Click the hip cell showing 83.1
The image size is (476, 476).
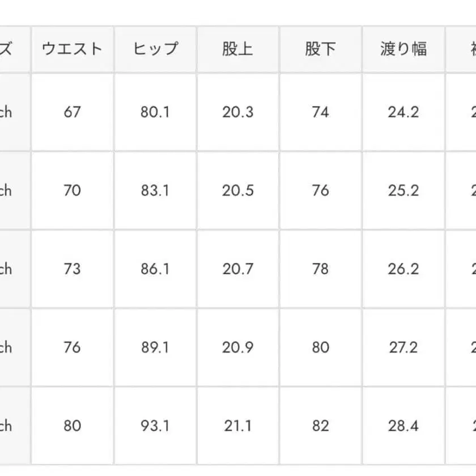tap(155, 190)
